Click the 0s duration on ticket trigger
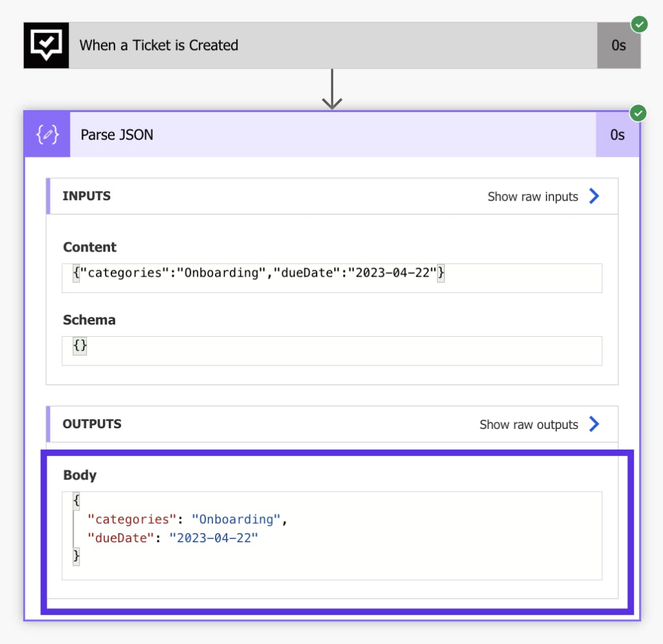The height and width of the screenshot is (644, 663). [618, 45]
